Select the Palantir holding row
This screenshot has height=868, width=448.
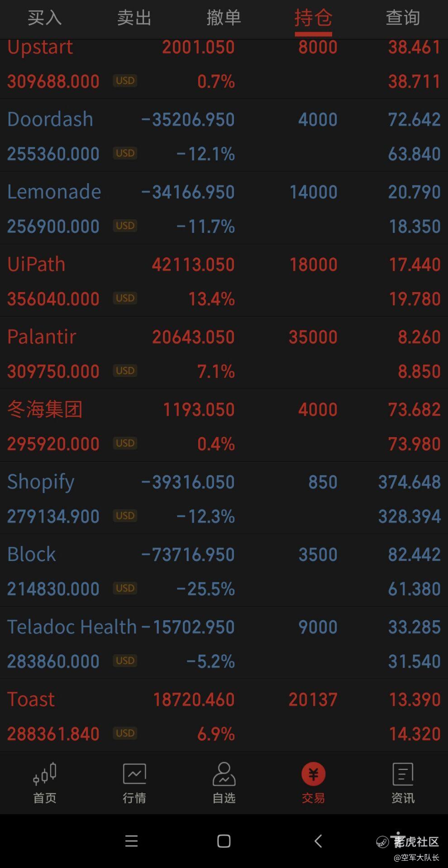pos(224,354)
